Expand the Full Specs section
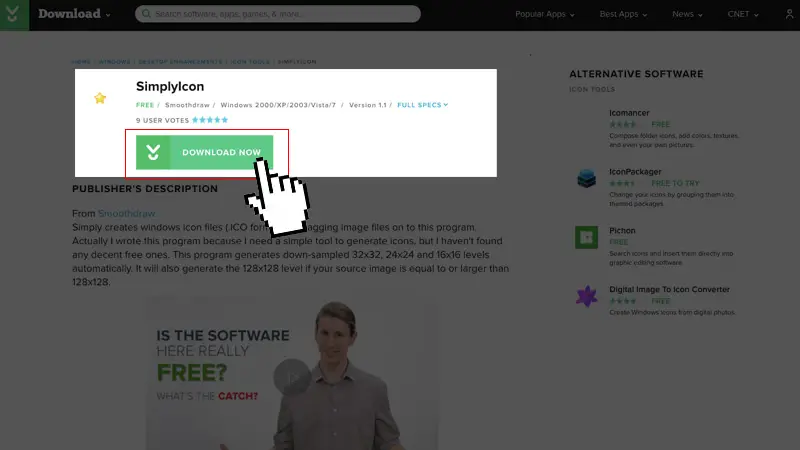800x450 pixels. (x=422, y=105)
